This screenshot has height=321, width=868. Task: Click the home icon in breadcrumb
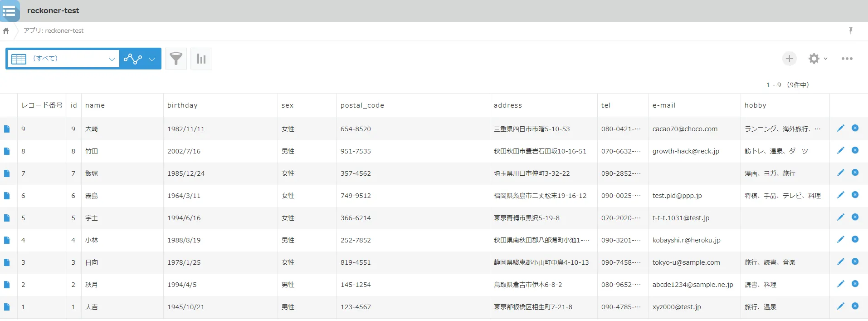(6, 31)
